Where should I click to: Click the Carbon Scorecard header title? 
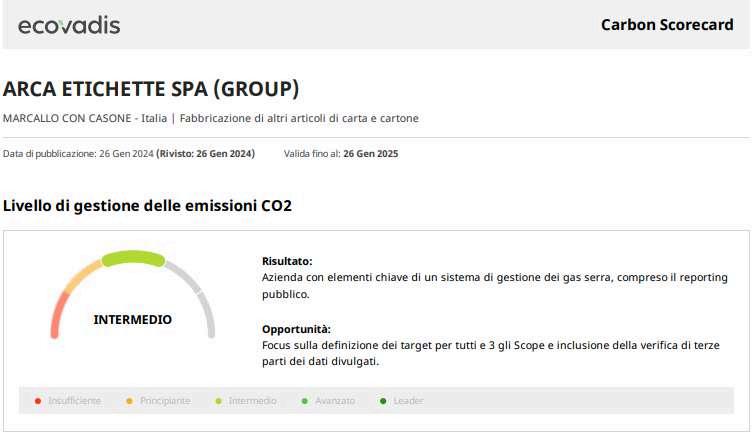(667, 25)
